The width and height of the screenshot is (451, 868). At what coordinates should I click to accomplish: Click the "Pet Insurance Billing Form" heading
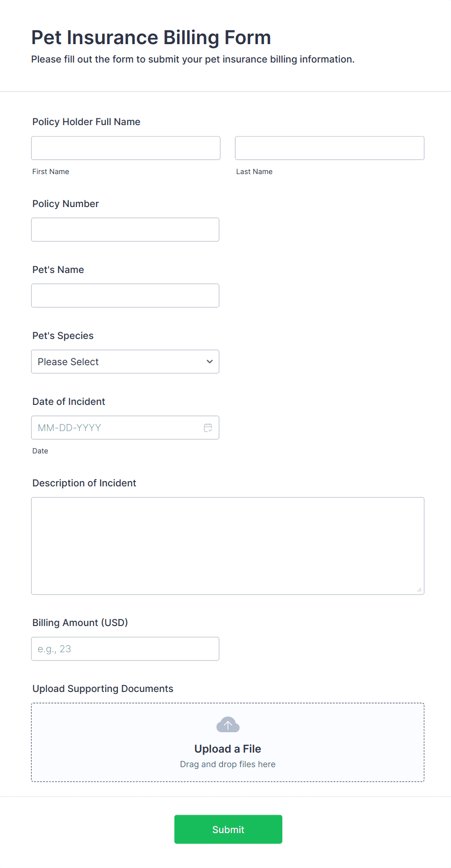click(151, 37)
